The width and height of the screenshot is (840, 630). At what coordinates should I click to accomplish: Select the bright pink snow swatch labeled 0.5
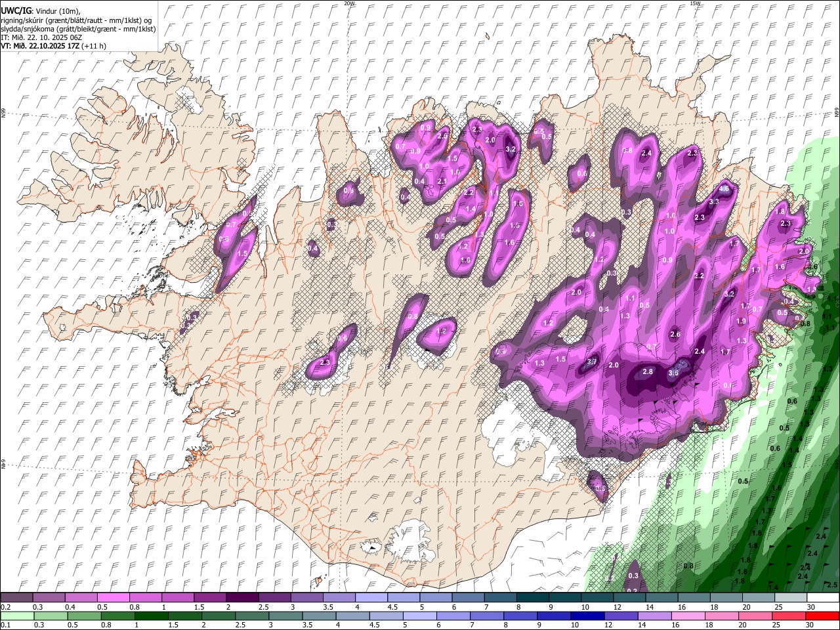click(x=114, y=598)
